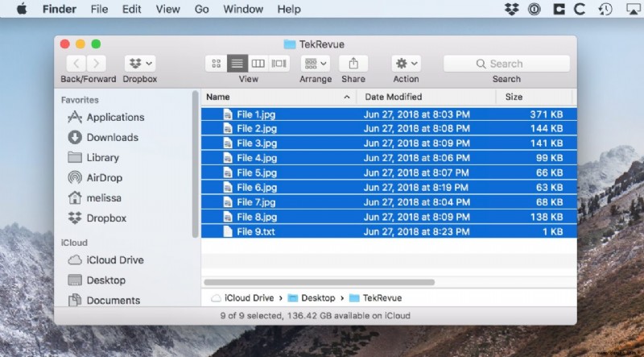Select the File 9.txt document icon

point(228,231)
